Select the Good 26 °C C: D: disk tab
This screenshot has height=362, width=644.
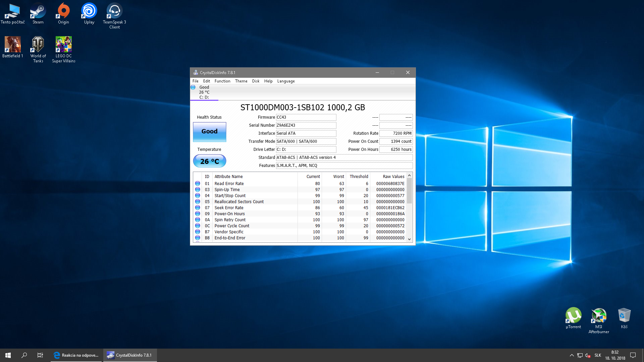tap(204, 92)
